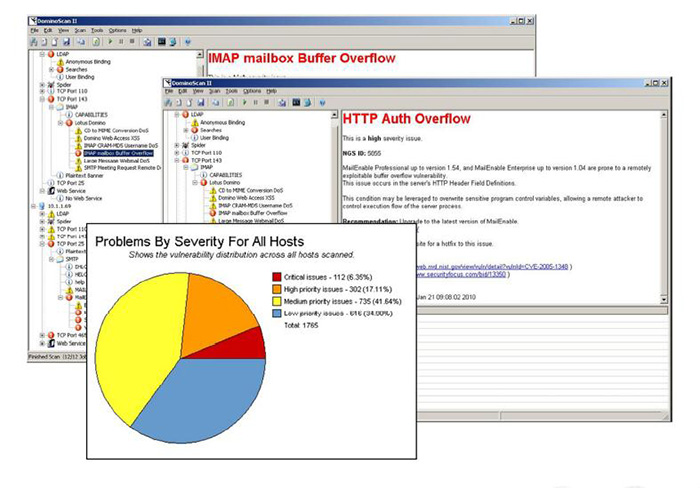
Task: Click the green refresh icon in back window toolbar
Action: pyautogui.click(x=96, y=42)
